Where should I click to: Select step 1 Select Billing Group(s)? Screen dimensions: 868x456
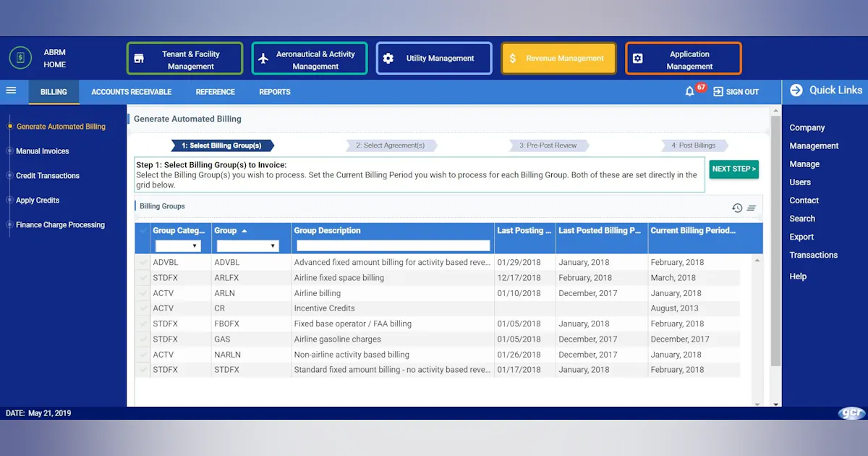(221, 145)
